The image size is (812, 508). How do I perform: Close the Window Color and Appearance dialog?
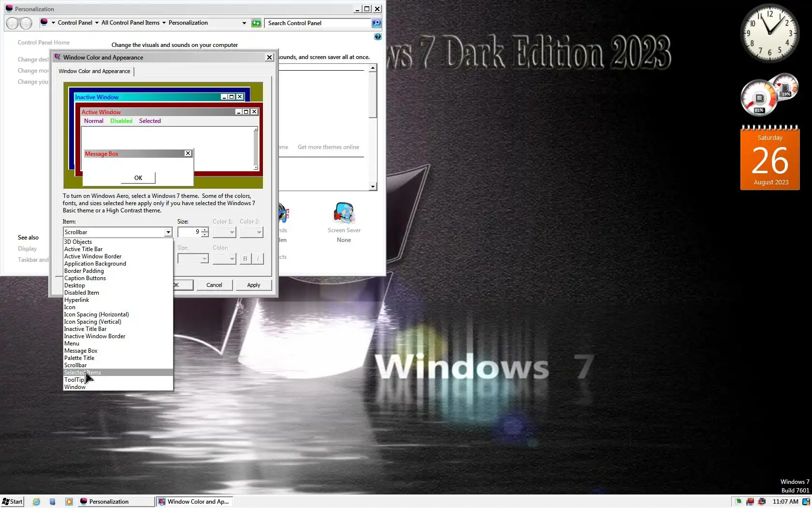pos(269,57)
